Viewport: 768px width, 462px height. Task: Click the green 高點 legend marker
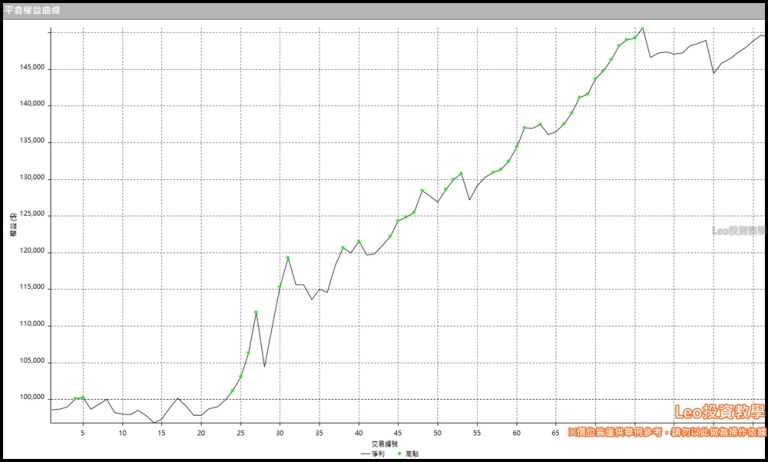coord(398,453)
